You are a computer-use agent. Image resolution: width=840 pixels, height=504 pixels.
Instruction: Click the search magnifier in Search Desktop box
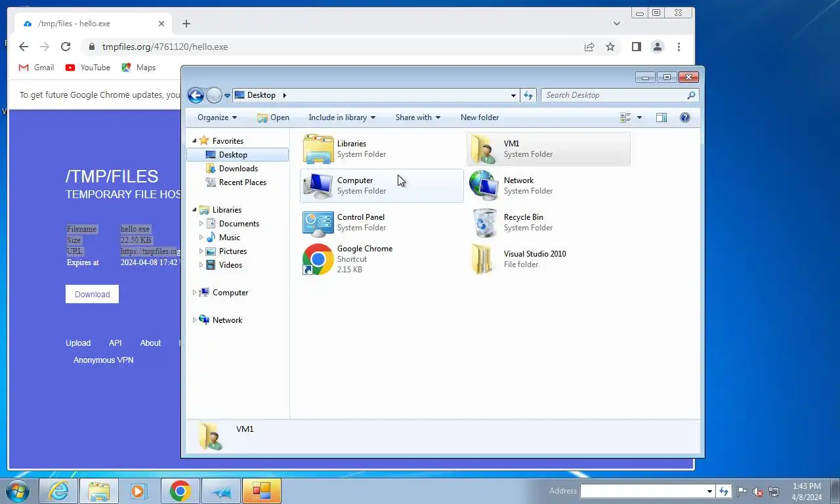691,95
